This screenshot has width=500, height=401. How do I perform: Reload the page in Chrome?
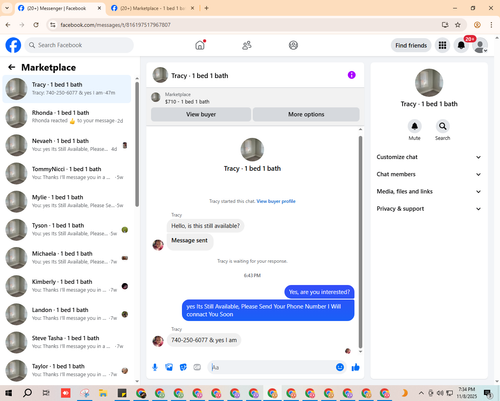point(36,25)
